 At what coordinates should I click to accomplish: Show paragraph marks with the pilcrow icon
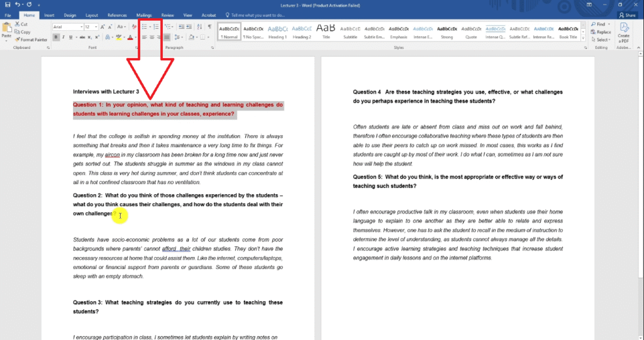click(x=209, y=27)
